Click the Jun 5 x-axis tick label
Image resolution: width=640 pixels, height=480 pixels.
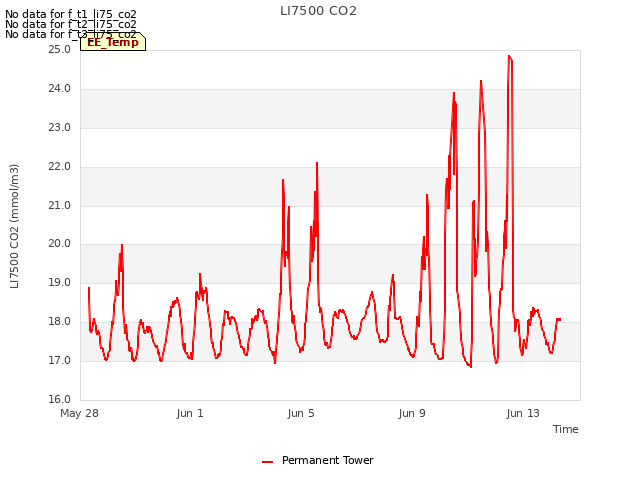click(301, 413)
